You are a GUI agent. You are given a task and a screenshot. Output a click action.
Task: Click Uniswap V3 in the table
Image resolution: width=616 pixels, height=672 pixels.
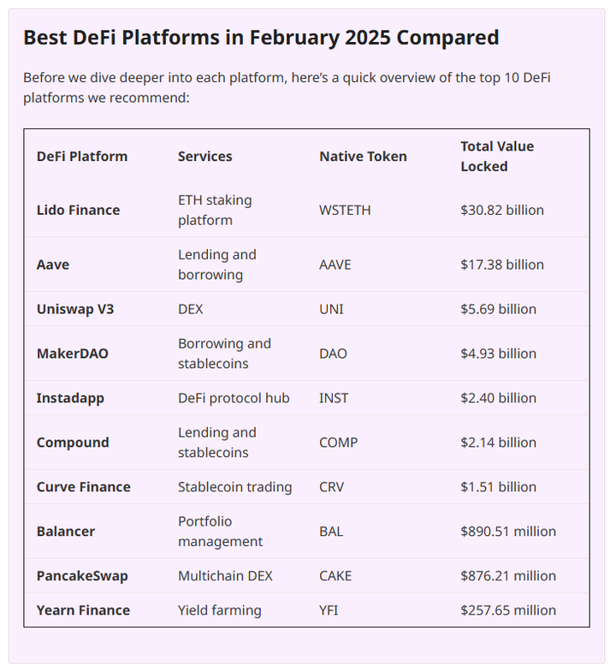pyautogui.click(x=75, y=309)
